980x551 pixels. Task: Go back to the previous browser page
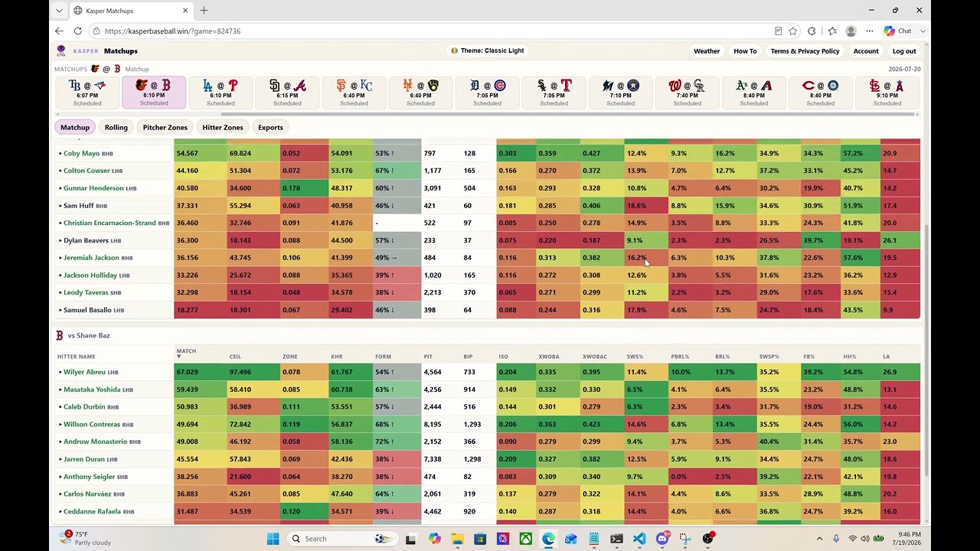(x=59, y=31)
